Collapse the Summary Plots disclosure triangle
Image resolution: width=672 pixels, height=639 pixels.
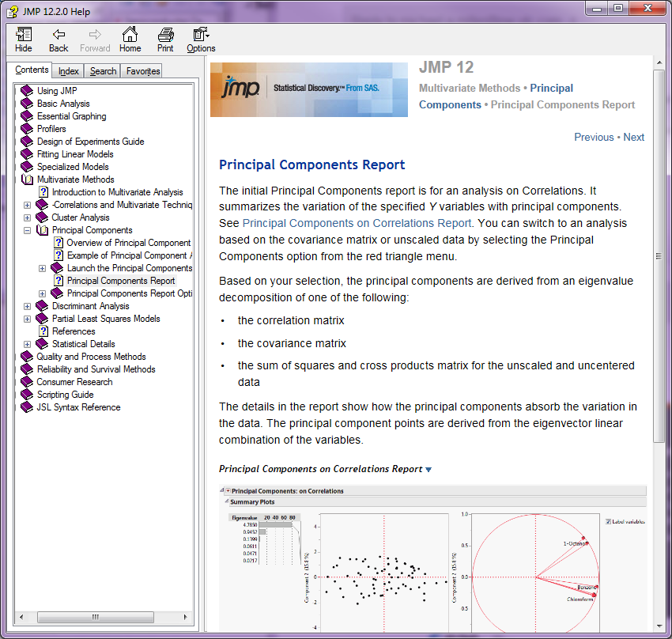point(227,501)
